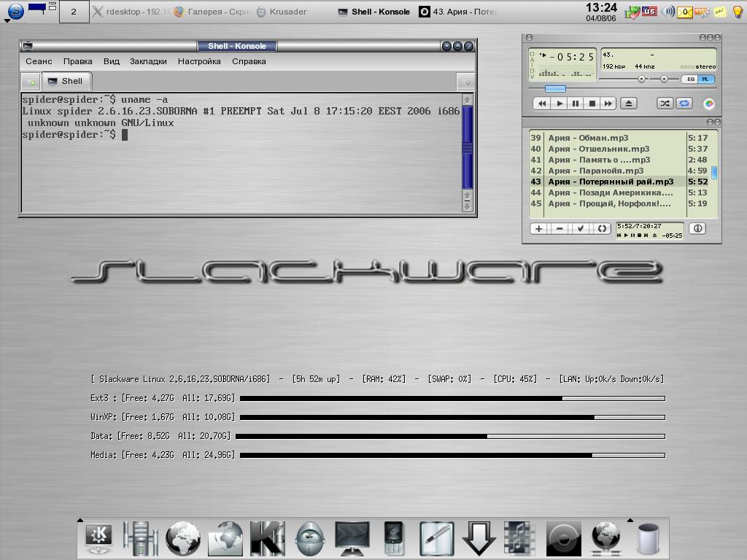Click the Konsole scrollbar down arrow

(468, 206)
